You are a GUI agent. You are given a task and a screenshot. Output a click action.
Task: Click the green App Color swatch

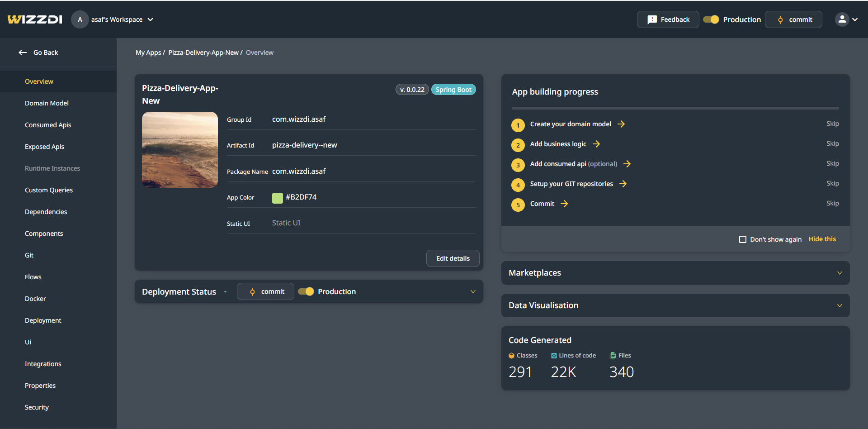tap(278, 198)
